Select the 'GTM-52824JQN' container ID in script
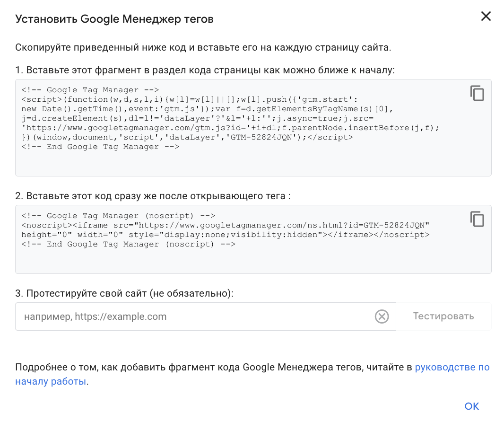504x422 pixels. pyautogui.click(x=261, y=137)
